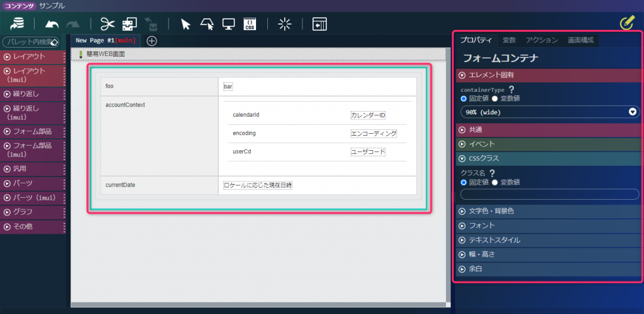Switch to the プロパティ tab
Image resolution: width=644 pixels, height=314 pixels.
click(475, 40)
